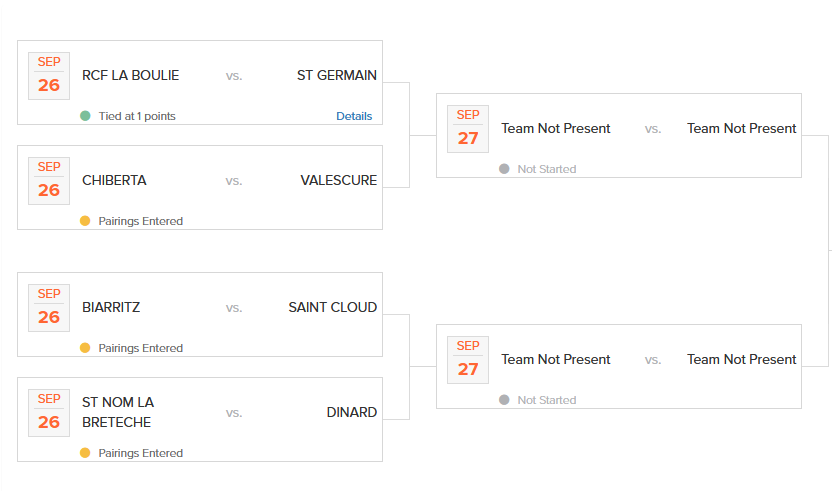Open Details link for RCF La Boulie match
This screenshot has height=491, width=832.
354,116
